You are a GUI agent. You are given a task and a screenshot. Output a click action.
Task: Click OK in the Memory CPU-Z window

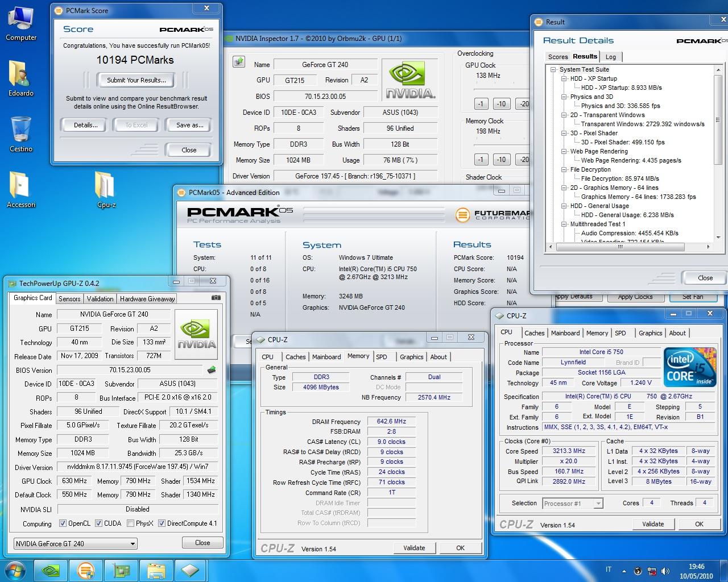[460, 548]
